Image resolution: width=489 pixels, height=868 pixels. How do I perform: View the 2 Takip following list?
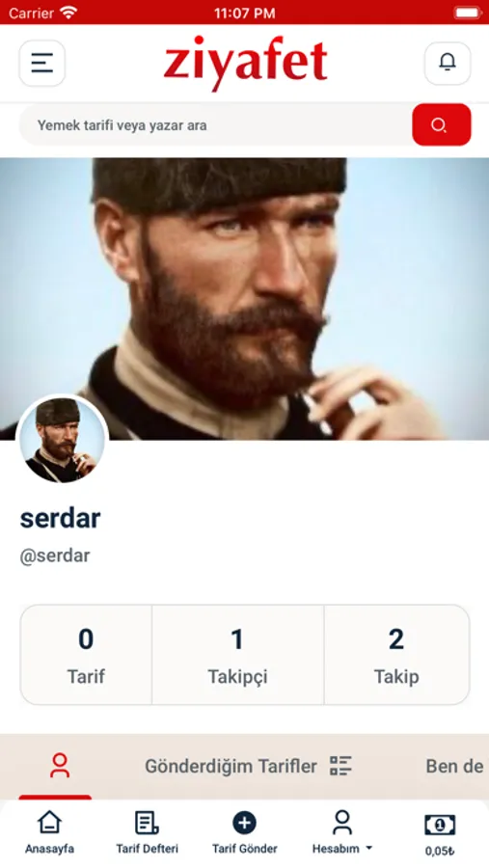coord(396,655)
